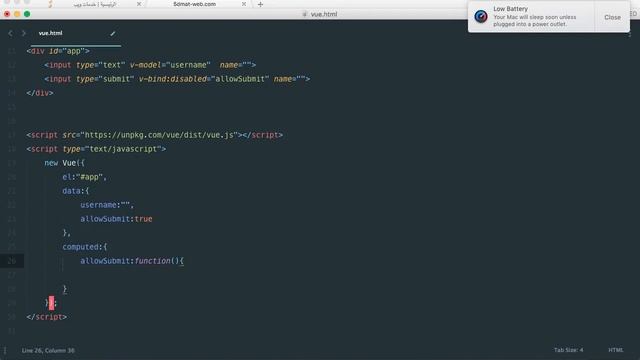The width and height of the screenshot is (640, 360).
Task: Click the green fullscreen window button
Action: pyautogui.click(x=27, y=14)
